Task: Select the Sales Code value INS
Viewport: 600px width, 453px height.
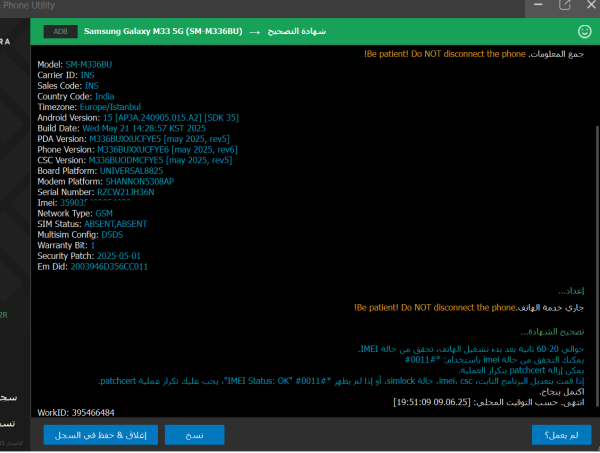Action: click(x=91, y=86)
